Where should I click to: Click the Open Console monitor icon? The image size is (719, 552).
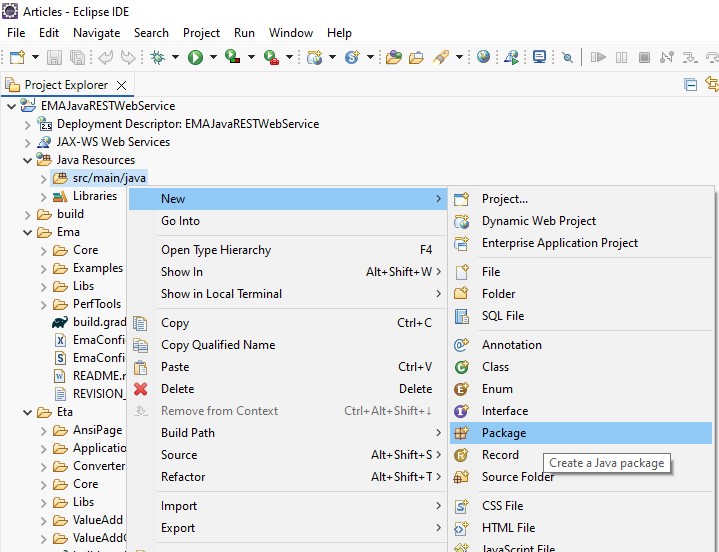point(539,57)
